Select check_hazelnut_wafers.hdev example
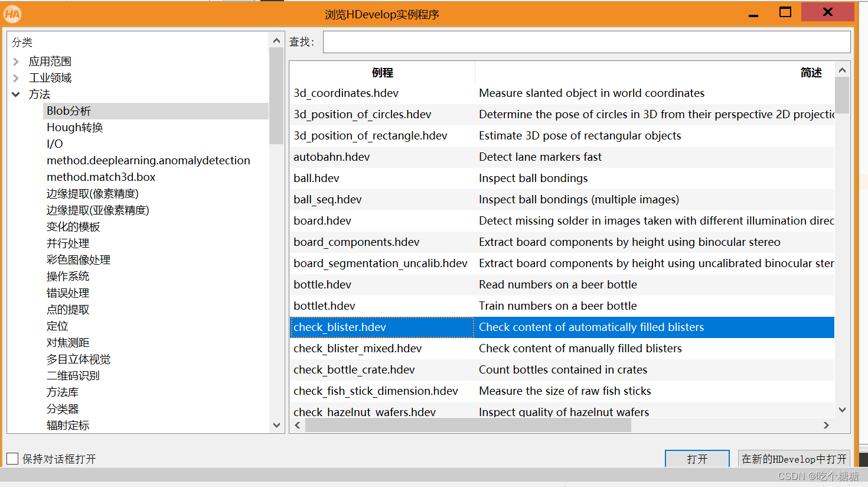Image resolution: width=868 pixels, height=487 pixels. (365, 412)
